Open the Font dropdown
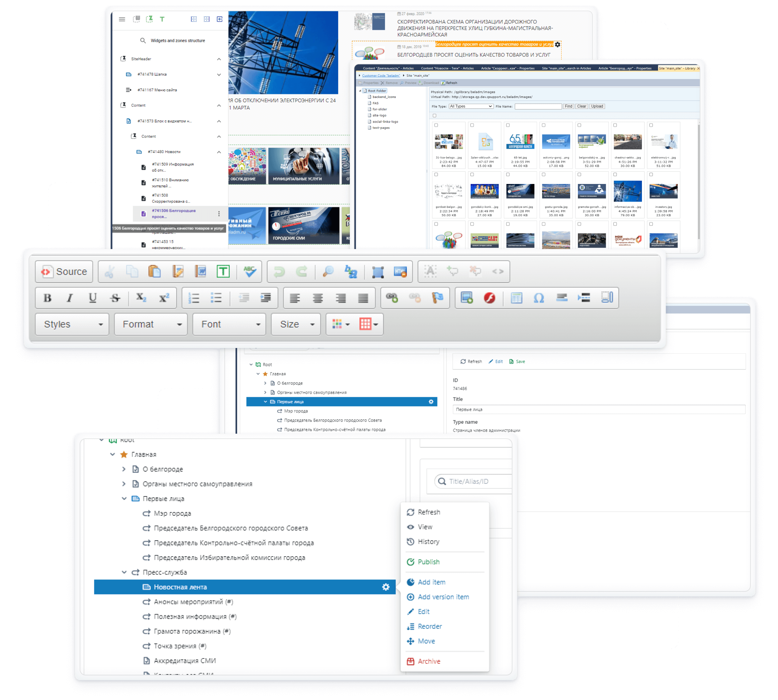Image resolution: width=778 pixels, height=700 pixels. (x=229, y=325)
